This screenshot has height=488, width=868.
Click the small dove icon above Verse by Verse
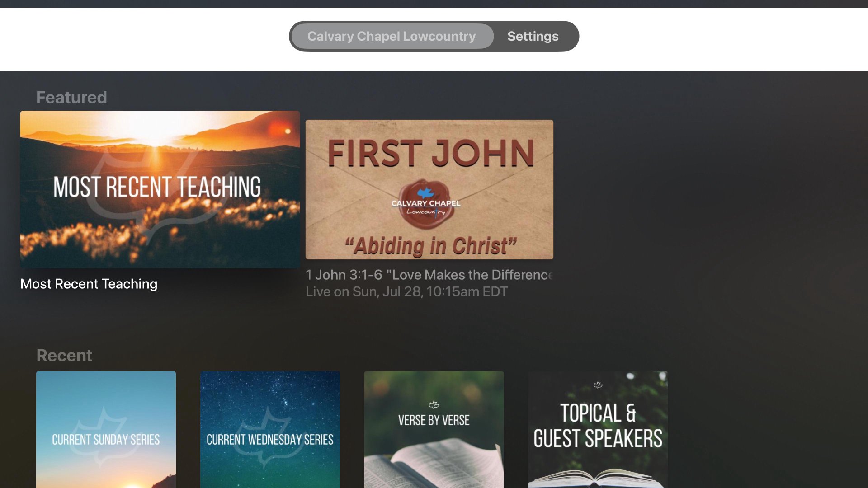(434, 404)
